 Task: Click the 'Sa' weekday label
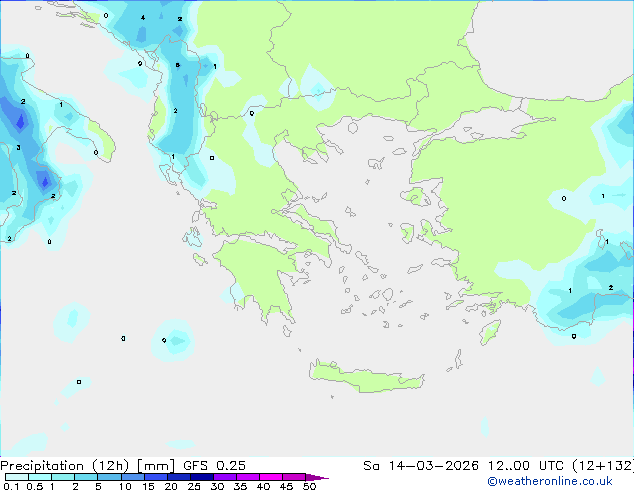coord(371,466)
